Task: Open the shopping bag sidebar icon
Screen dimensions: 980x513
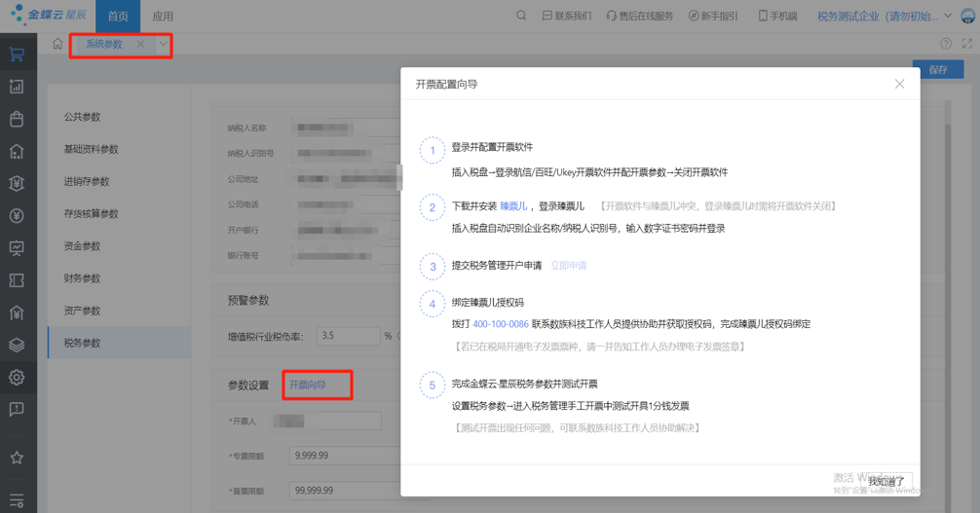Action: pyautogui.click(x=17, y=119)
